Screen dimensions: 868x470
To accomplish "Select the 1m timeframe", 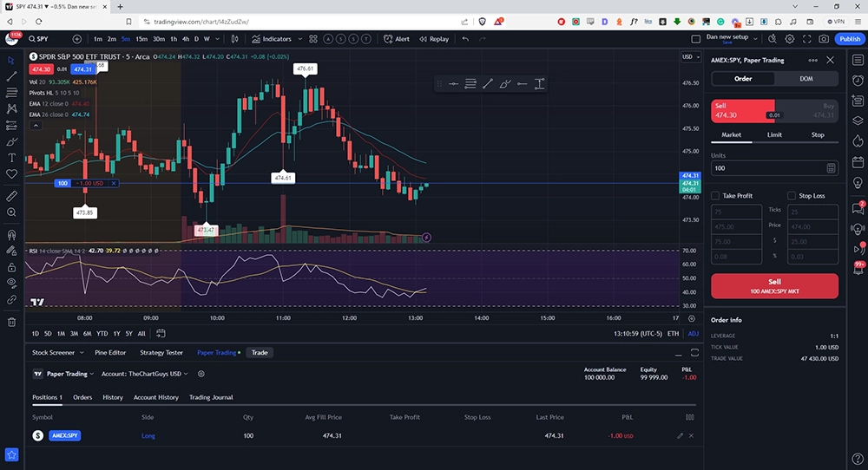I will coord(98,39).
